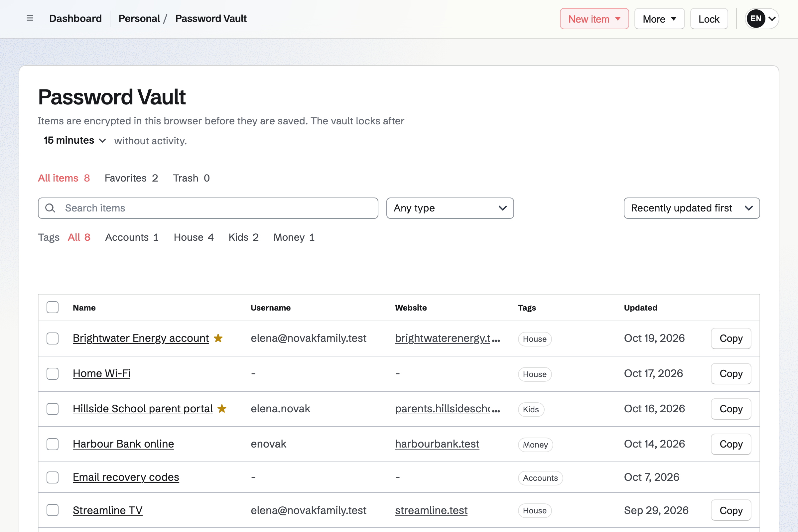Open the Email recovery codes item
This screenshot has width=798, height=532.
click(126, 477)
